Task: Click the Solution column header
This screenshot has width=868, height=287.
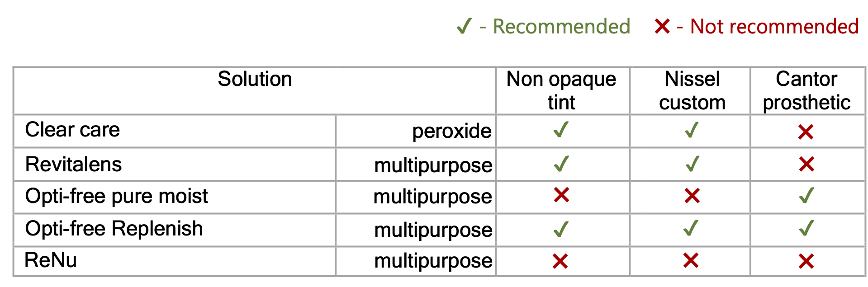Action: tap(255, 80)
